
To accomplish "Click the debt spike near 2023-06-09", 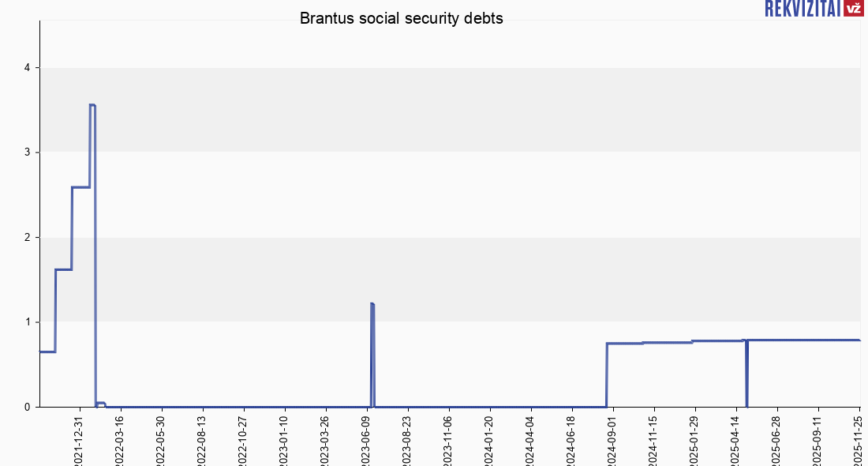I will pyautogui.click(x=372, y=304).
